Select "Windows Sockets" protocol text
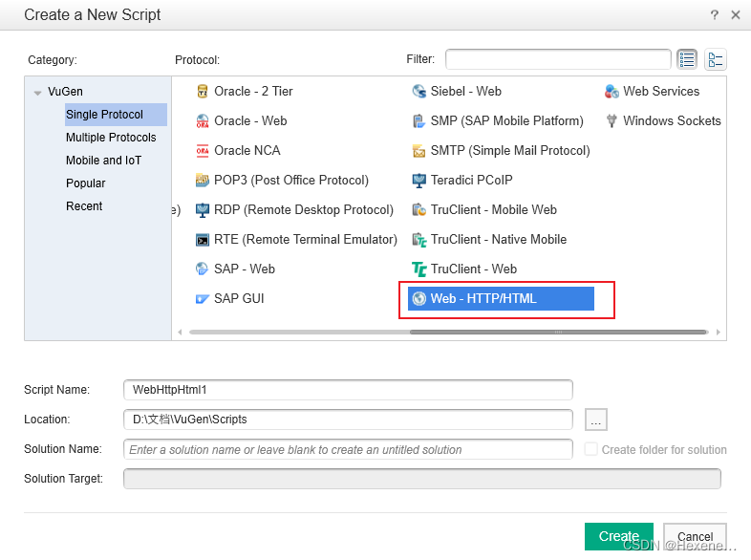The width and height of the screenshot is (751, 560). click(672, 120)
